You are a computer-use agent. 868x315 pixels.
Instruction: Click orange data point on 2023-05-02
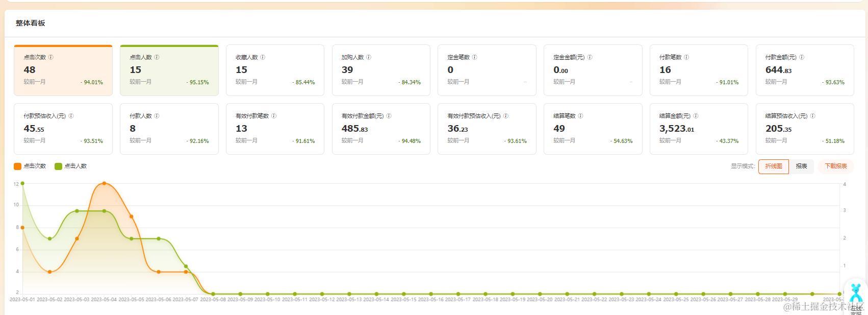(x=49, y=272)
